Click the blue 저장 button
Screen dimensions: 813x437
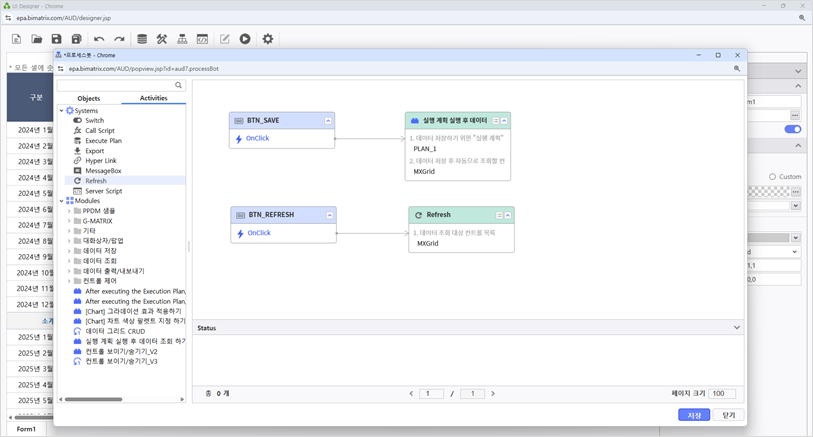click(694, 415)
